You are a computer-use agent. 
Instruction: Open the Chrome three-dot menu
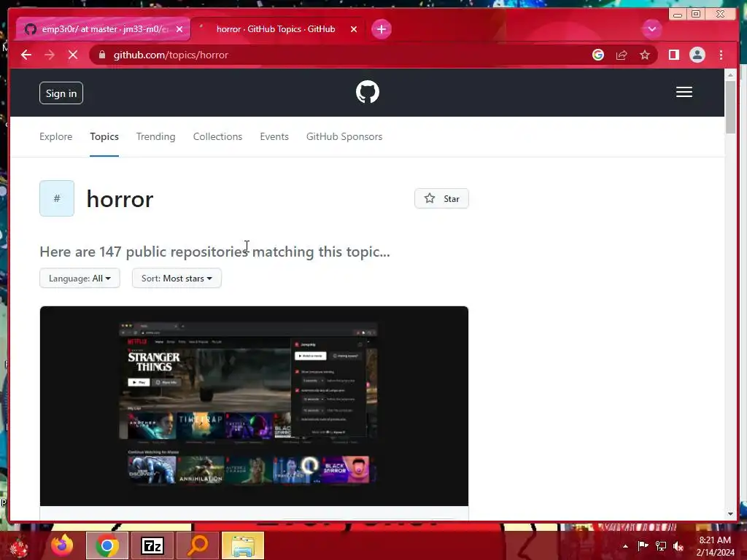tap(721, 55)
